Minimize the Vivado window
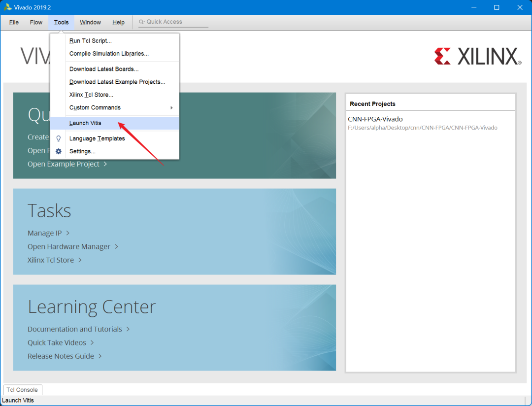The image size is (532, 406). [474, 7]
